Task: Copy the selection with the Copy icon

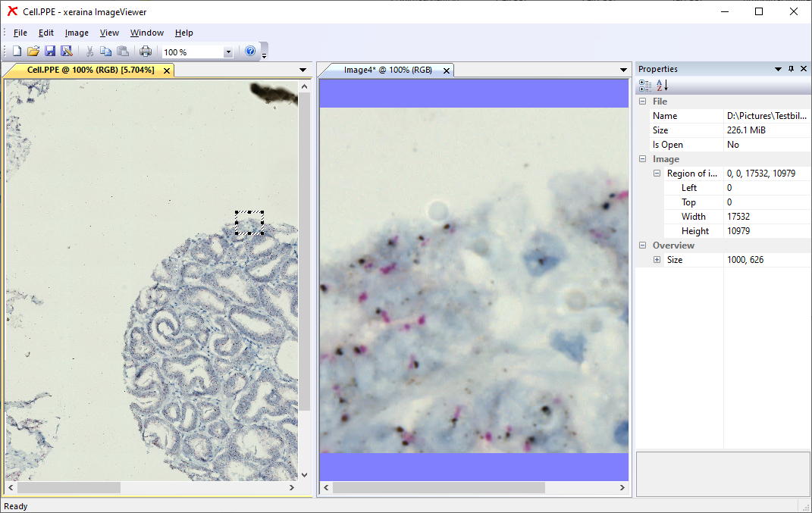Action: tap(105, 52)
